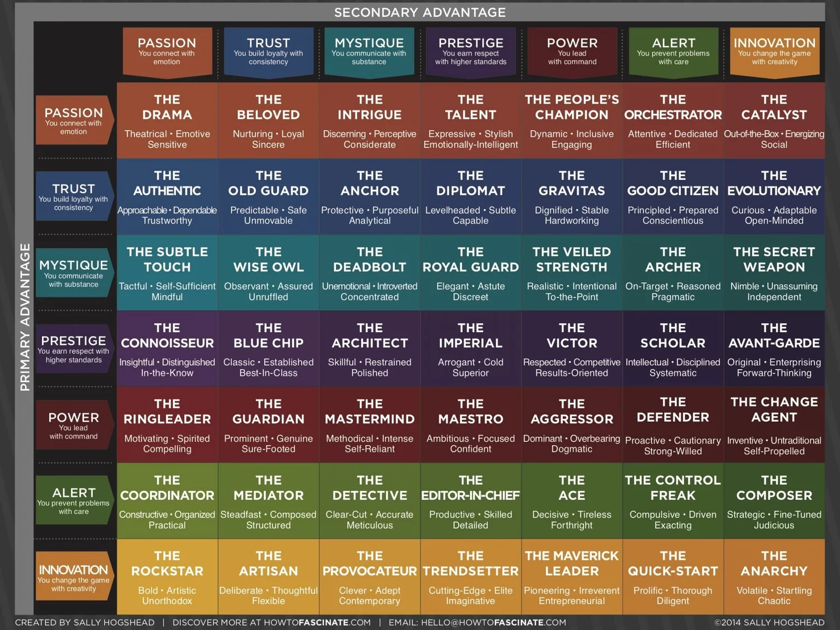Click the PASSION primary advantage row label
840x630 pixels.
(x=73, y=120)
